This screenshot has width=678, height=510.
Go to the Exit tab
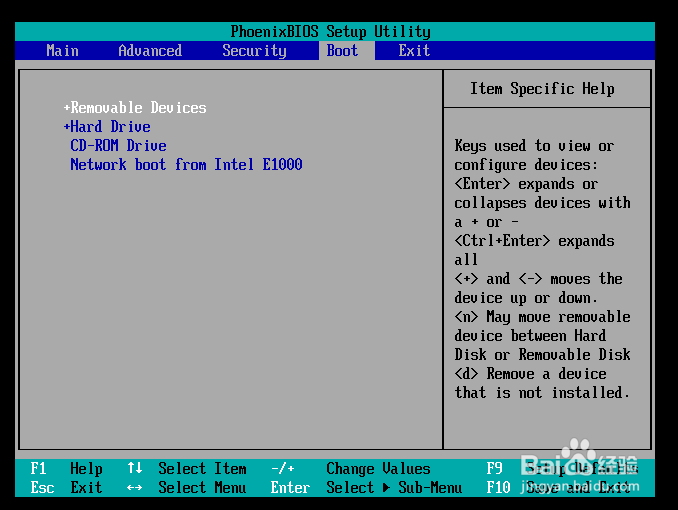[x=414, y=51]
